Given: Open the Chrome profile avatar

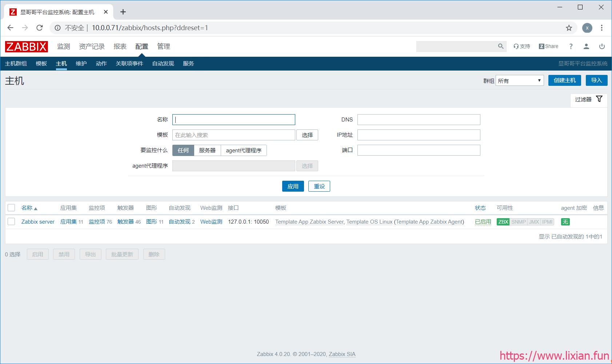Looking at the screenshot, I should (x=587, y=28).
